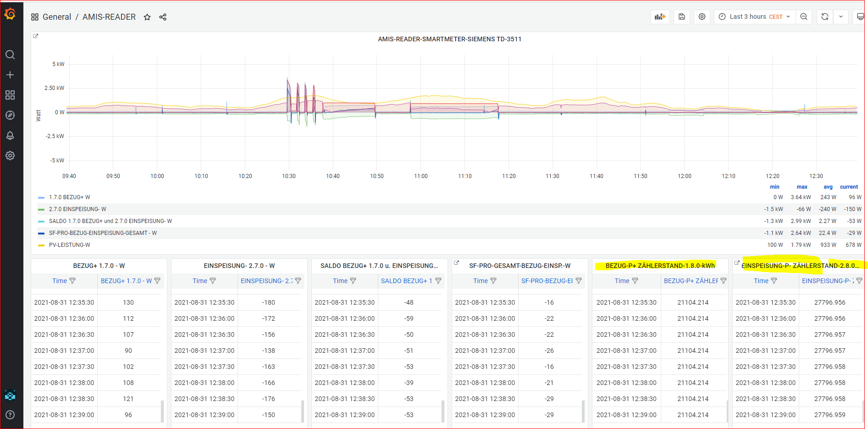This screenshot has height=429, width=868.
Task: Select EINSPEISUNG value -180 cell
Action: click(269, 302)
